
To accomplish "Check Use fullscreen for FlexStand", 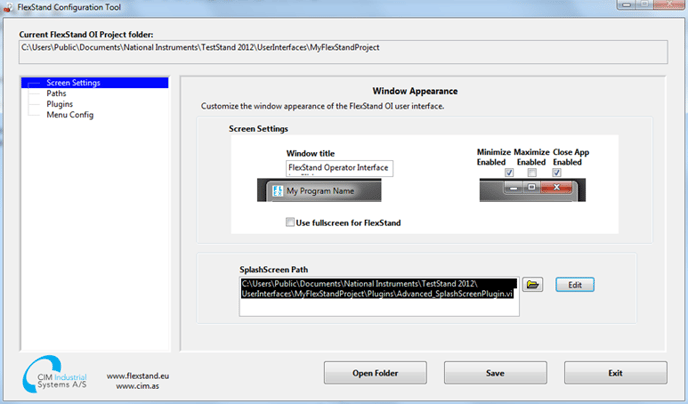I will (x=290, y=222).
